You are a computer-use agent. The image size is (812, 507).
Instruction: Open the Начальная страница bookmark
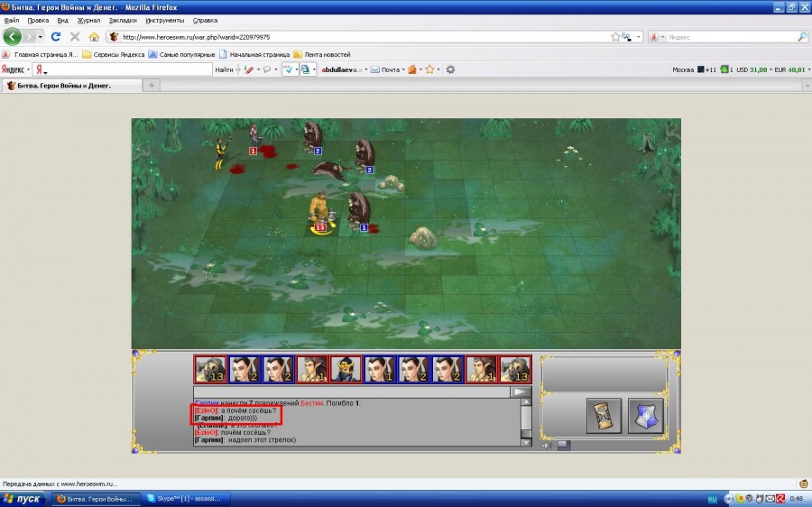[x=254, y=54]
